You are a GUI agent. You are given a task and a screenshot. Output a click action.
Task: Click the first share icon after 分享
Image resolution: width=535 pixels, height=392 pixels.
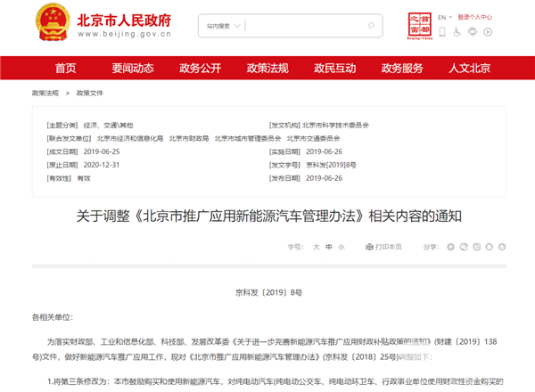(x=450, y=246)
